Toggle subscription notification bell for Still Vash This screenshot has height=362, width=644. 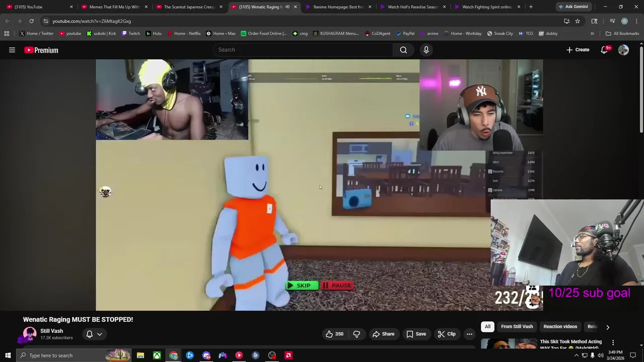tap(90, 334)
